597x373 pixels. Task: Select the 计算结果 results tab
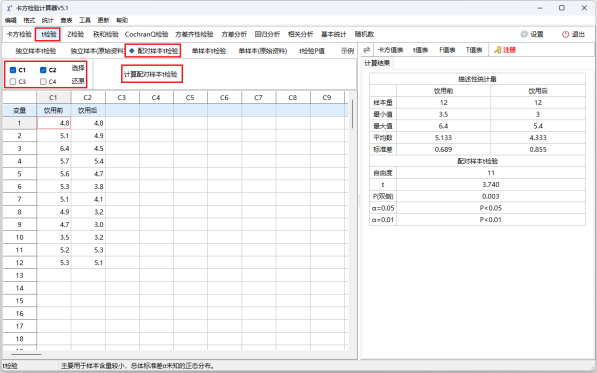[377, 63]
